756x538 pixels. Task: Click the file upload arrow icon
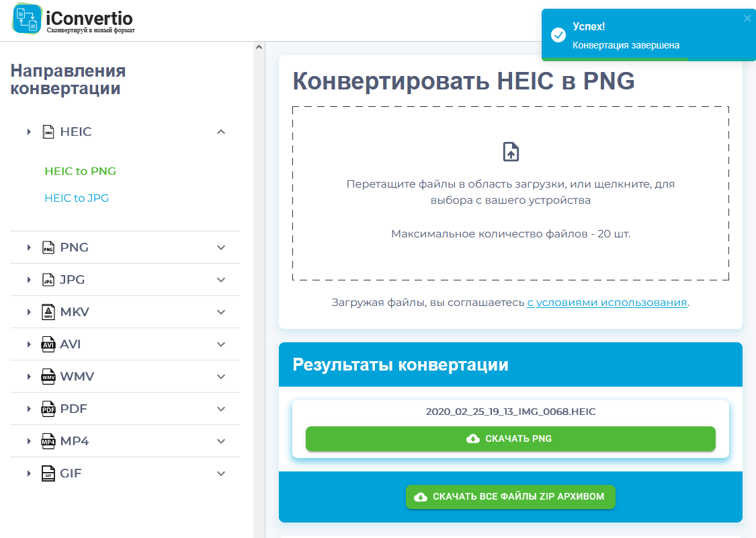(511, 151)
